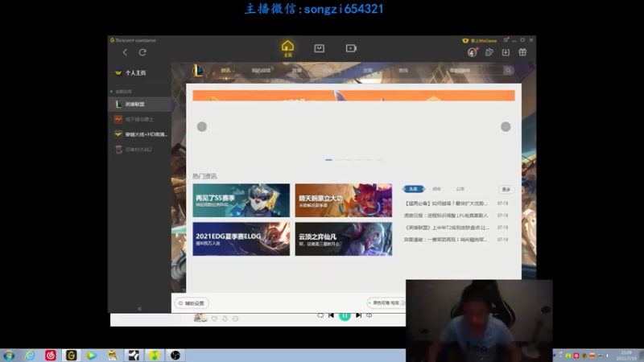Open the 再见了S5赛季 news card
Screen dimensions: 644x362
(x=241, y=200)
